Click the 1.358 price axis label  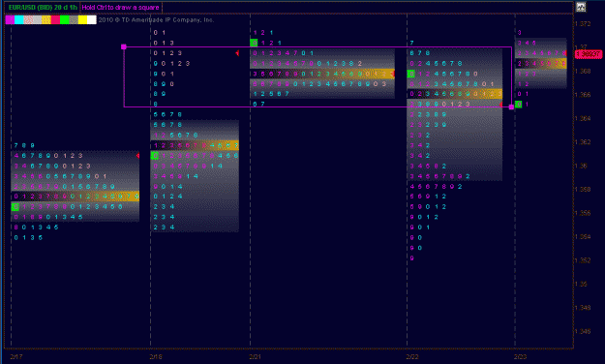tap(583, 190)
